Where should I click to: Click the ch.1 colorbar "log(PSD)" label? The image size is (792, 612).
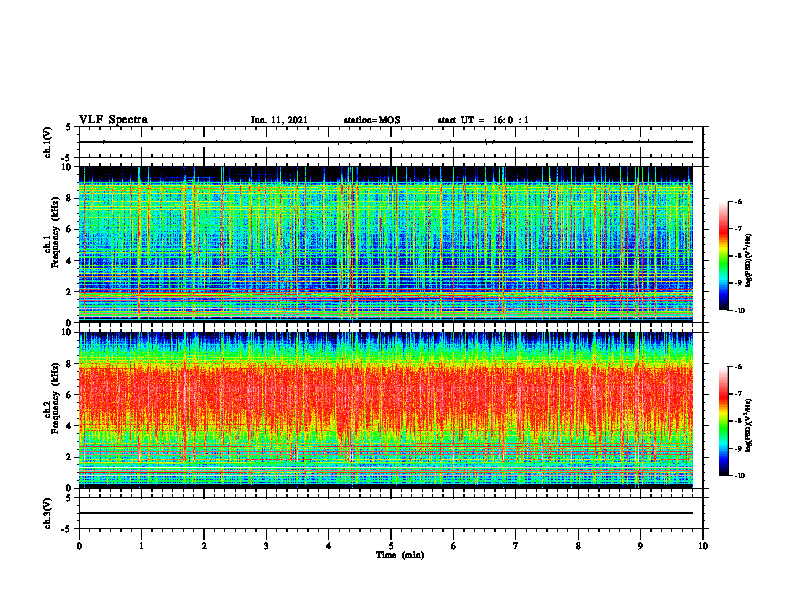tap(749, 261)
